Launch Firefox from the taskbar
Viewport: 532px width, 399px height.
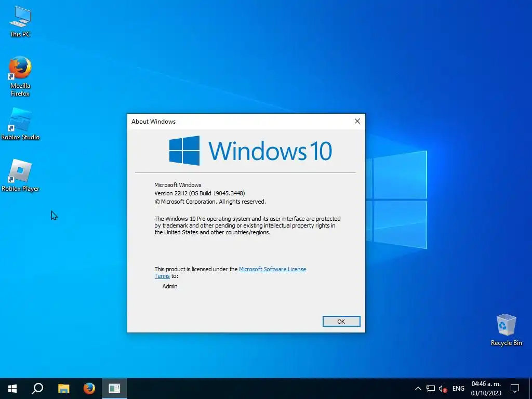(89, 389)
